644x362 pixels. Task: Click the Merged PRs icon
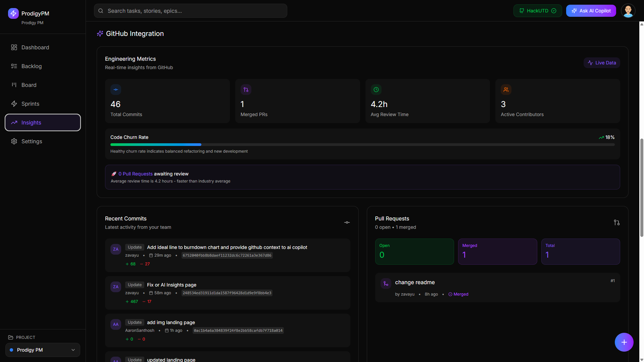[x=246, y=90]
